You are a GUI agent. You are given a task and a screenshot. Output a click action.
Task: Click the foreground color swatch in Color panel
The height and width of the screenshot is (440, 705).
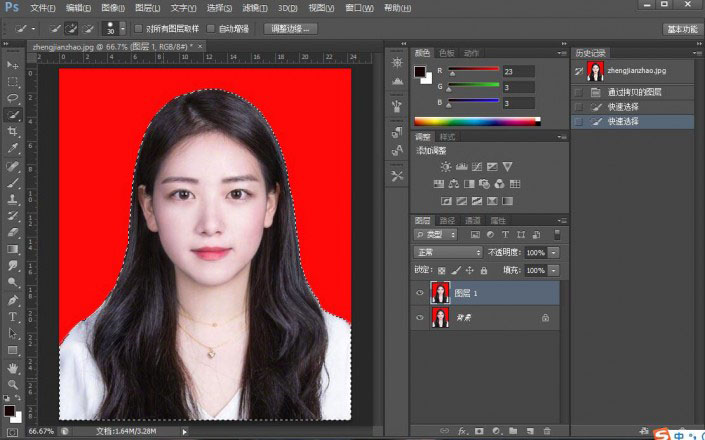(x=421, y=73)
